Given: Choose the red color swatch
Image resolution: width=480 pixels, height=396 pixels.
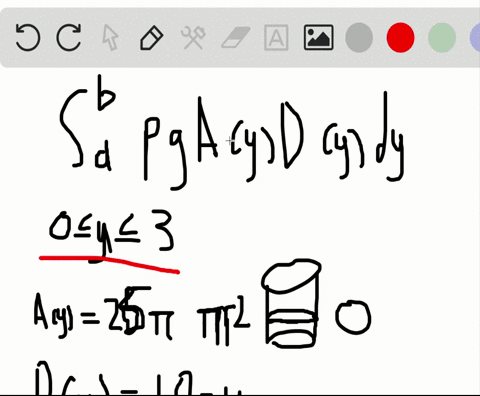Looking at the screenshot, I should [x=400, y=37].
